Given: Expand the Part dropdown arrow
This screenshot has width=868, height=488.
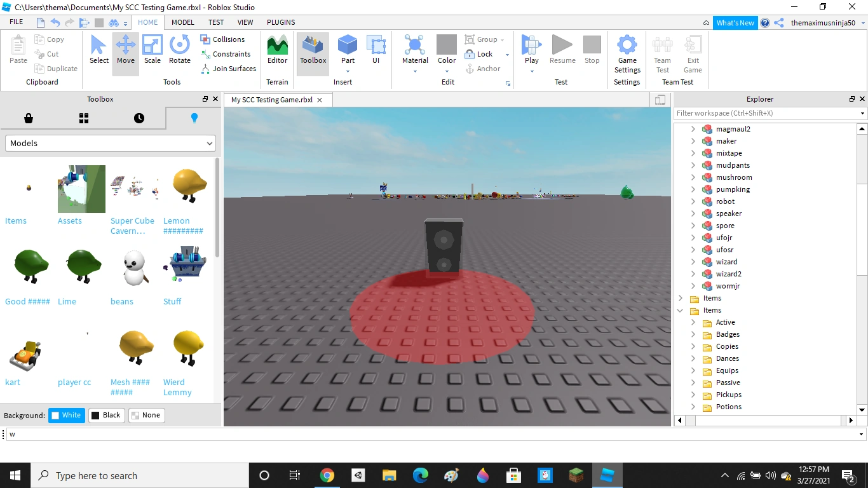Looking at the screenshot, I should (348, 71).
